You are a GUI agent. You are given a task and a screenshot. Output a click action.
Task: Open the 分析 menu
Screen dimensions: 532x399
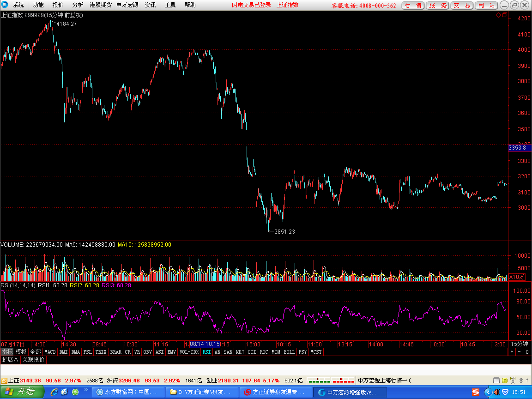pyautogui.click(x=78, y=5)
